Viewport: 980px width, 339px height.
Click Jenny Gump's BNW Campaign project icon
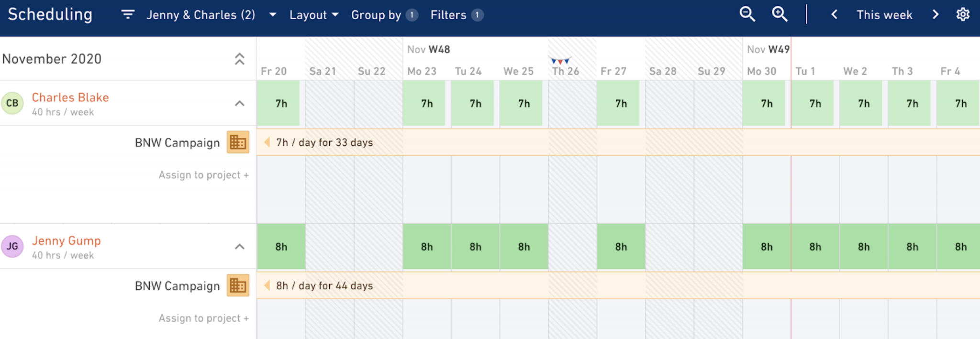[238, 285]
